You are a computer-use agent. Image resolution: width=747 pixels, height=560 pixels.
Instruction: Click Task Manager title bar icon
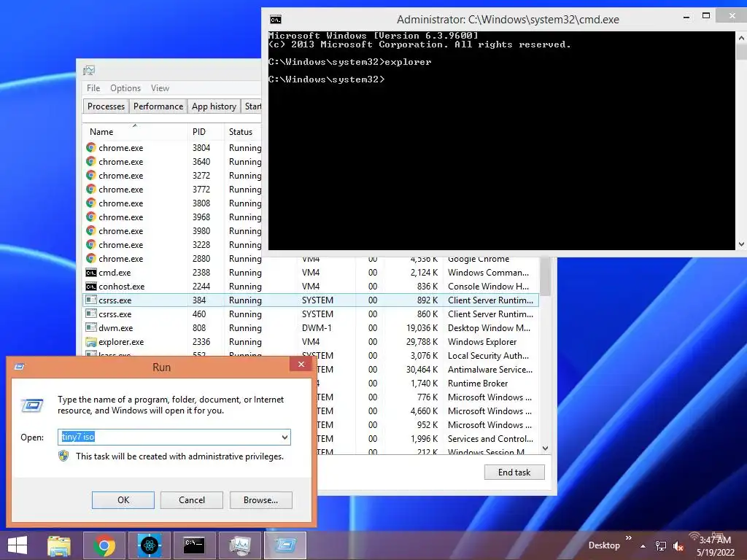88,71
